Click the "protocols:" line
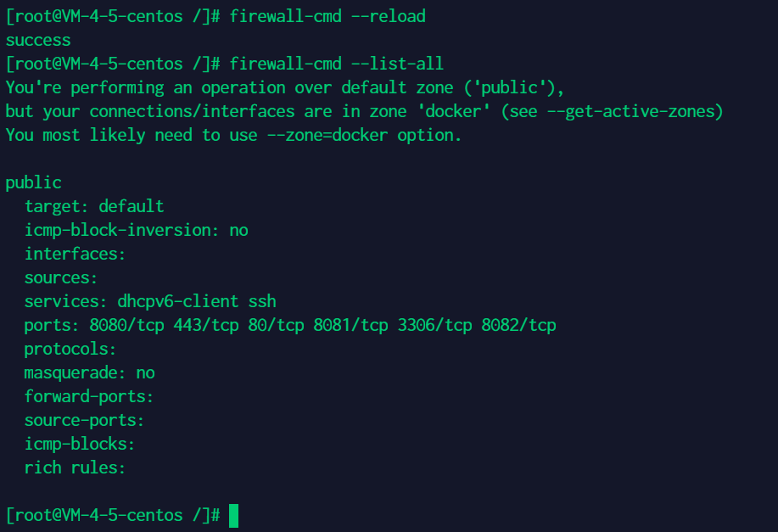The image size is (778, 532). (x=70, y=349)
